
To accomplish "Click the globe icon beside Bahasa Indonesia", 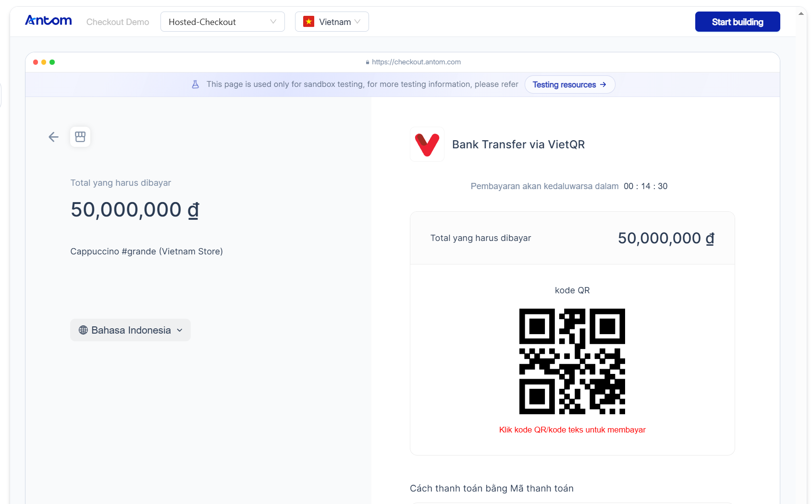I will 83,330.
